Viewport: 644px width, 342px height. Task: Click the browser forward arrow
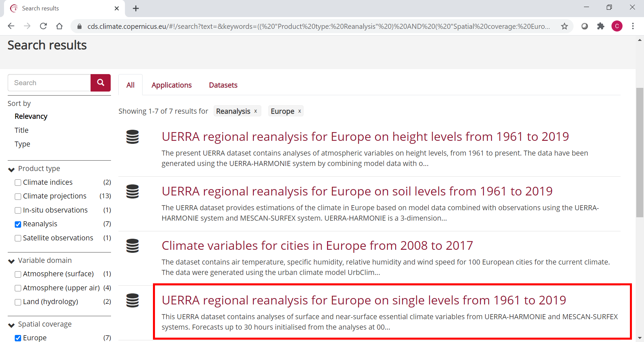(x=27, y=26)
